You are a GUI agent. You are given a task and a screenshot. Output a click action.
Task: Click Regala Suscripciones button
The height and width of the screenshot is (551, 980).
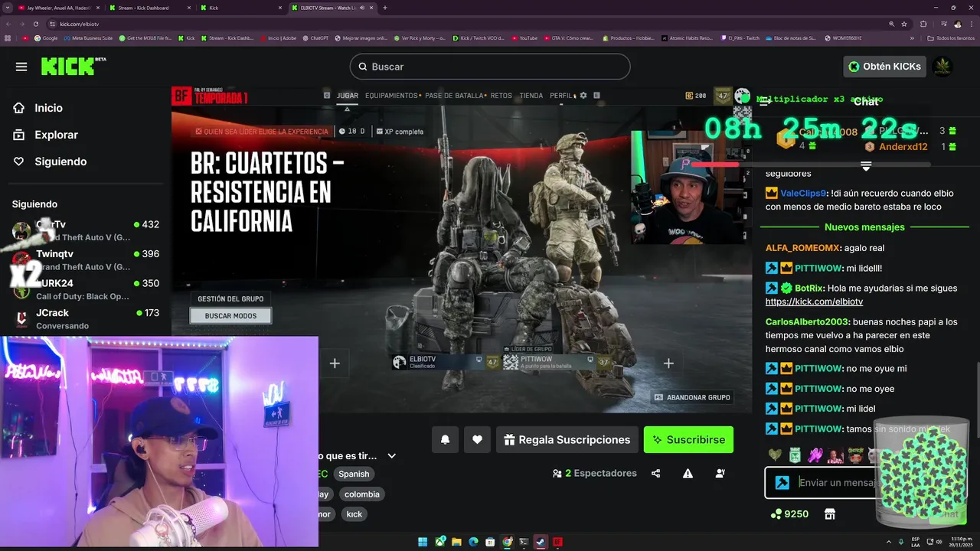(567, 439)
